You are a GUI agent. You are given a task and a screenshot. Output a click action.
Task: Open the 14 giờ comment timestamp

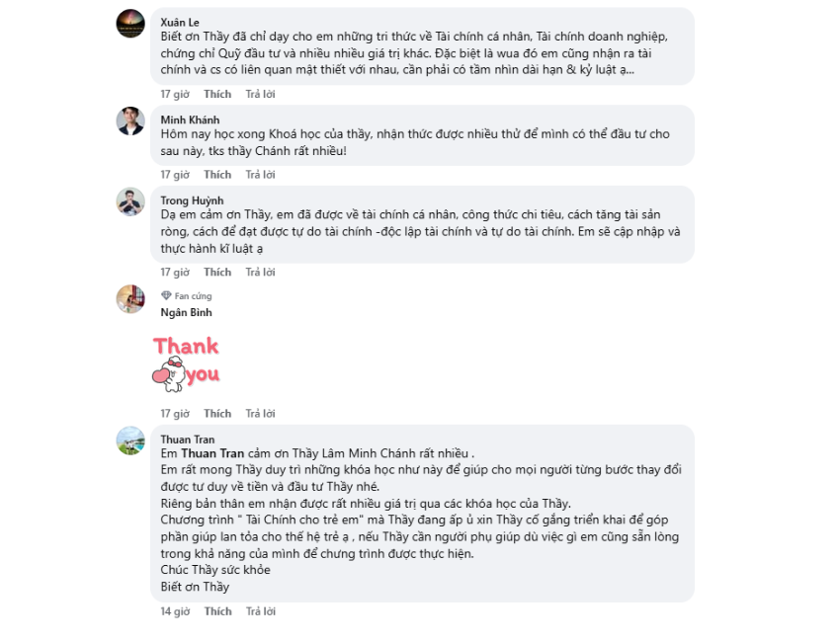tap(175, 611)
